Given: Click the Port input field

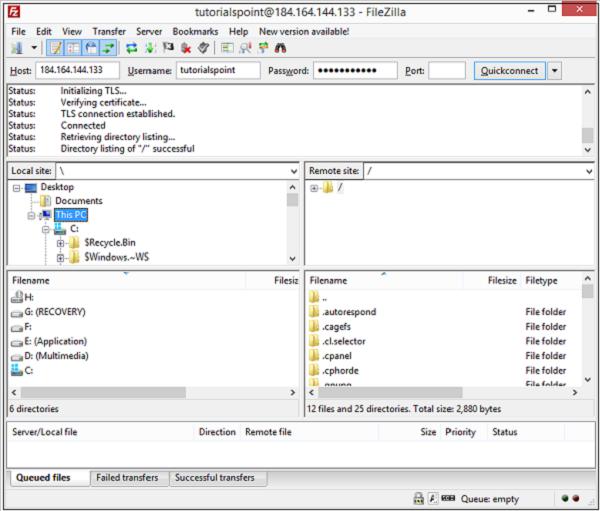Looking at the screenshot, I should click(447, 70).
